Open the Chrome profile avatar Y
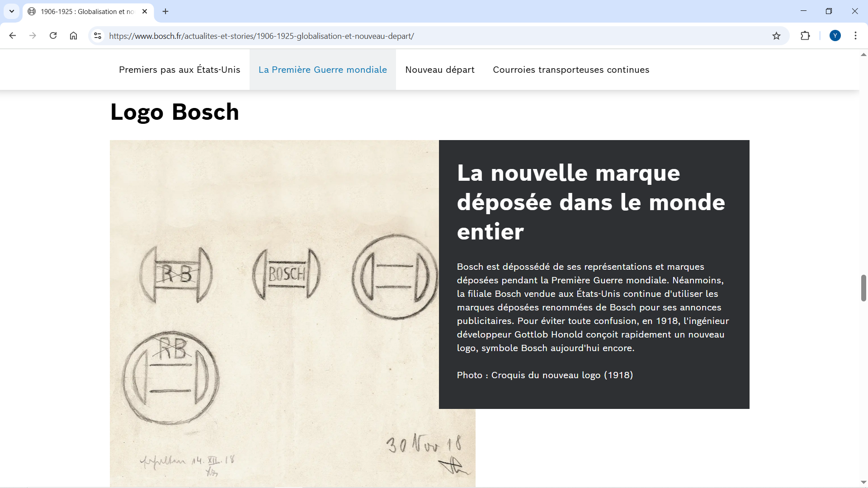The width and height of the screenshot is (868, 488). 835,36
